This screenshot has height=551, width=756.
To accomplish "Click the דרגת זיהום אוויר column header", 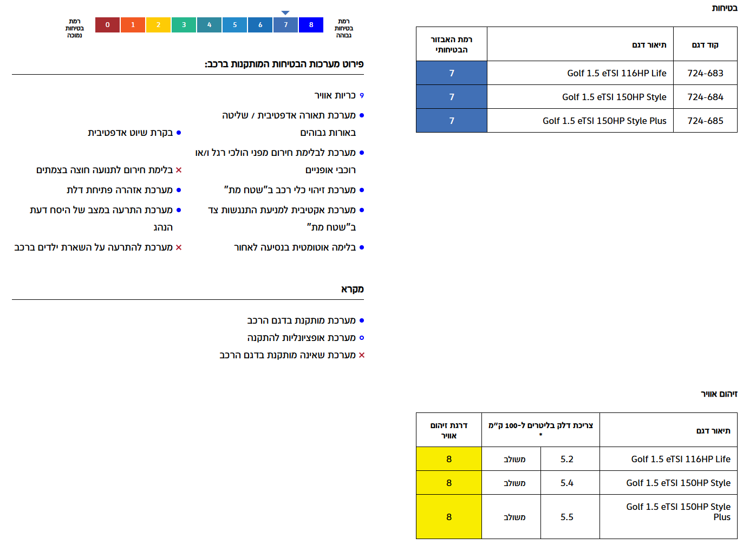I will [449, 430].
